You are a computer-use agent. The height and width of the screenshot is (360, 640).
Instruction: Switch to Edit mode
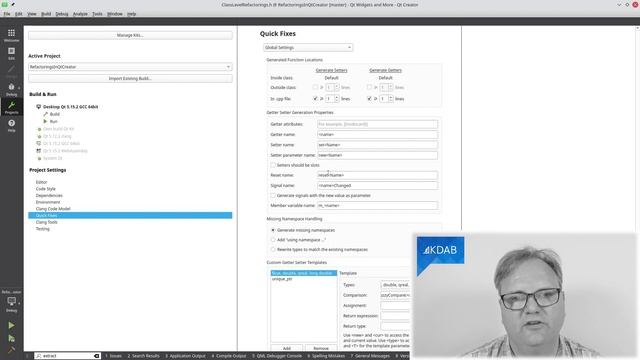click(11, 53)
